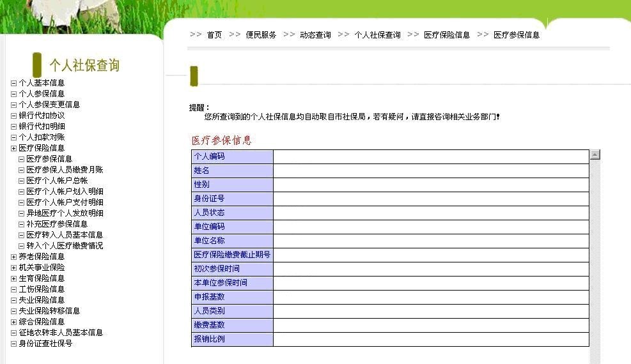Open 医疗转入人员基本信息

click(65, 234)
